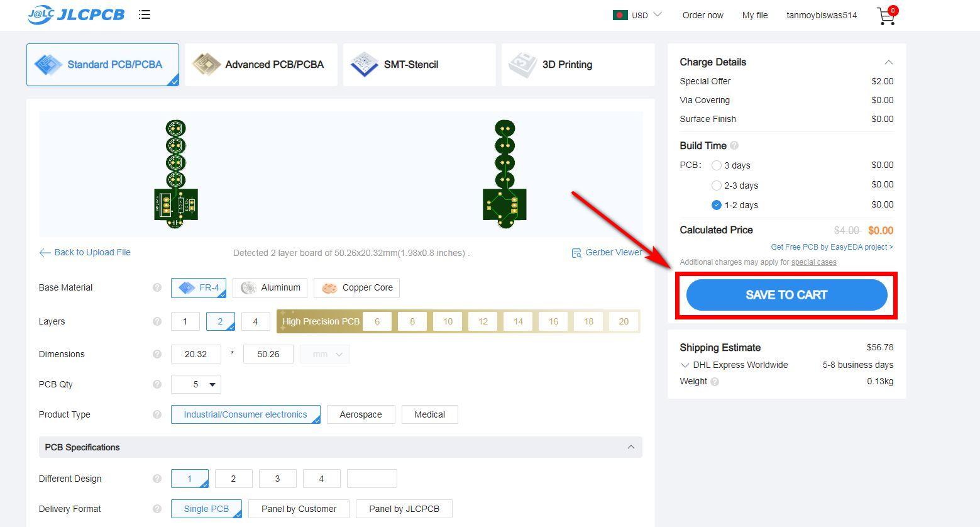Image resolution: width=980 pixels, height=527 pixels.
Task: Set Different Design to 4
Action: point(321,479)
